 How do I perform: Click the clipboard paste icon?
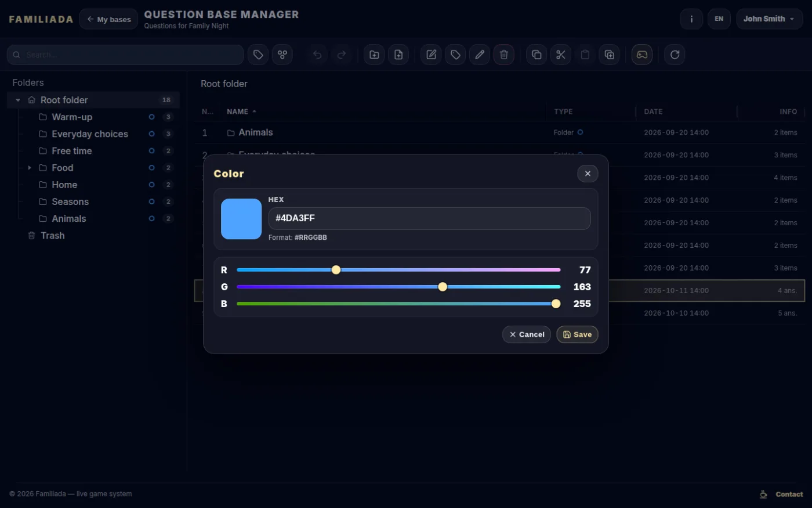(585, 55)
